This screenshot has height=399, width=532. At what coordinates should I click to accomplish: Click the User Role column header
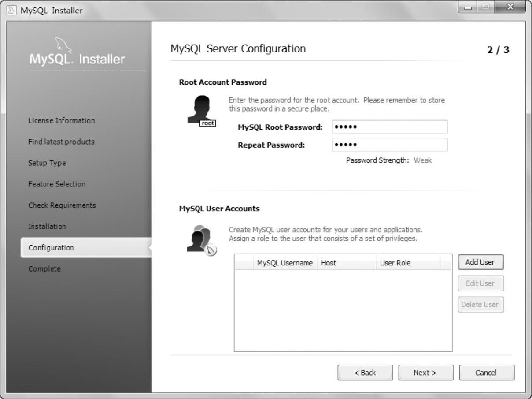395,263
